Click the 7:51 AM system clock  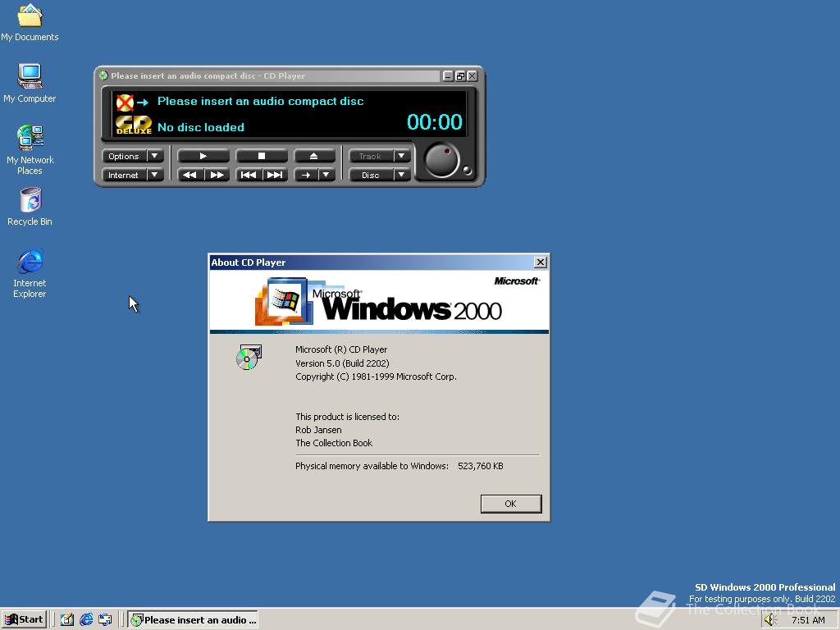click(808, 620)
